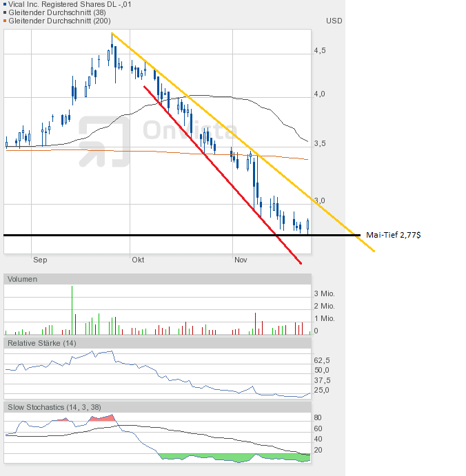Click the Nov label on the time axis
Image resolution: width=466 pixels, height=476 pixels.
tap(241, 260)
